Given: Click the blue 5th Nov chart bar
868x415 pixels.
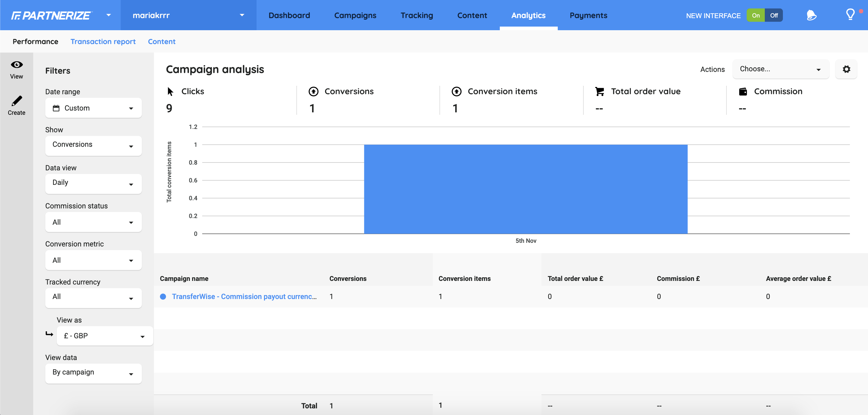Looking at the screenshot, I should click(x=525, y=189).
